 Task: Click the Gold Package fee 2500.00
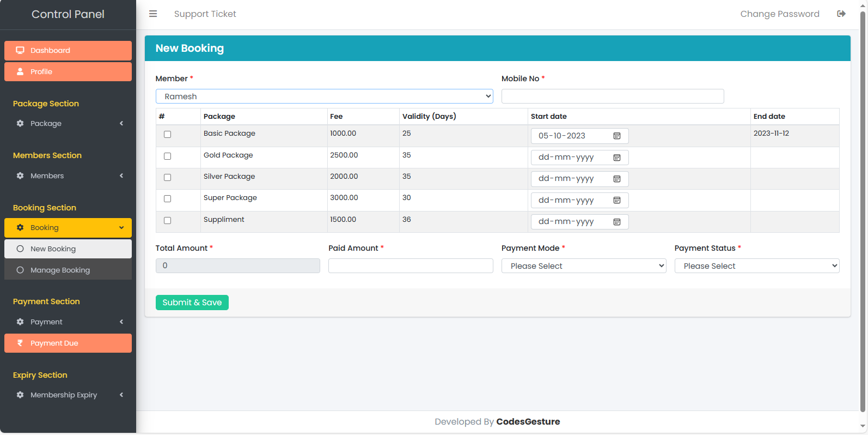[x=344, y=155]
